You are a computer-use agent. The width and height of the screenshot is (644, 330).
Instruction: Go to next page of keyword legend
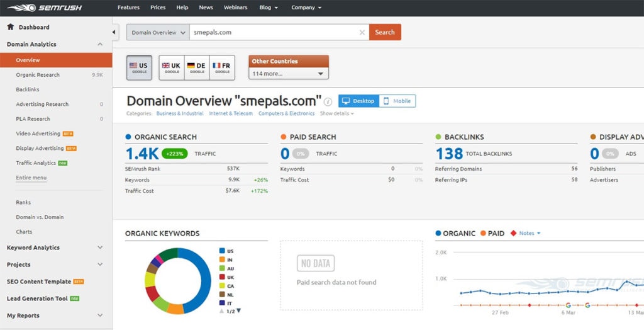pyautogui.click(x=238, y=310)
